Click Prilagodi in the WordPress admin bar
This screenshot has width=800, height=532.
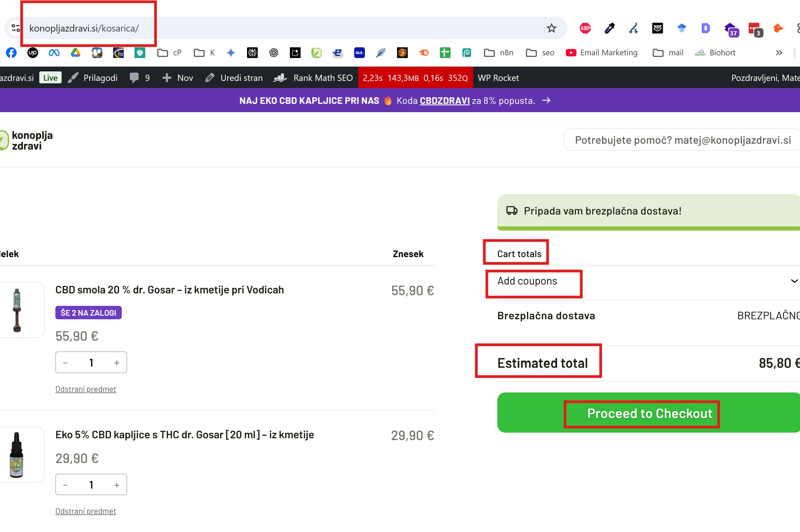tap(93, 78)
